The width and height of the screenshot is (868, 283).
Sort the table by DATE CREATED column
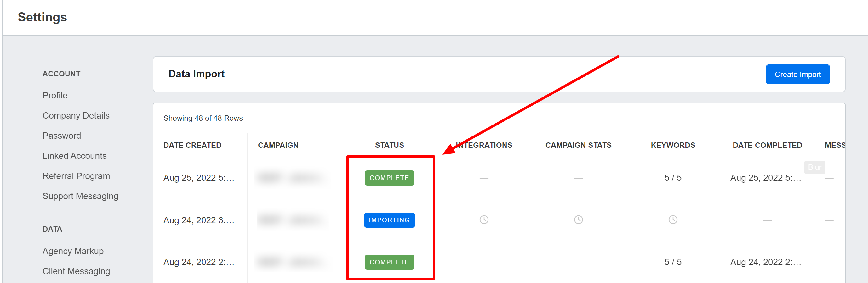[192, 145]
